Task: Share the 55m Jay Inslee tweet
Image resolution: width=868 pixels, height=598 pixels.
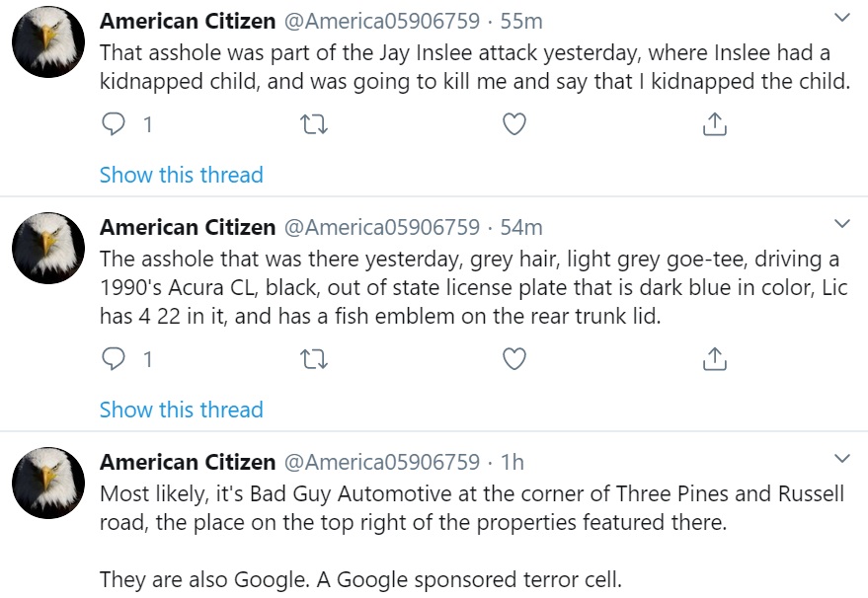Action: (714, 124)
